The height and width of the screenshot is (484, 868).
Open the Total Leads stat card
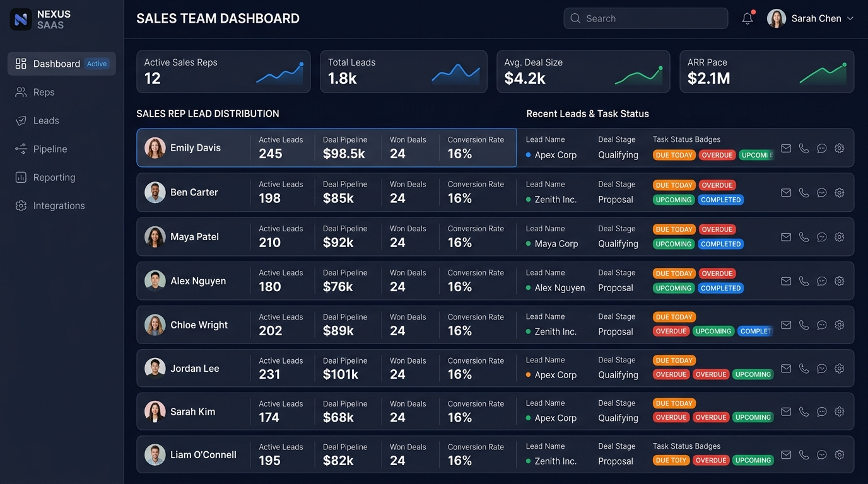[404, 72]
